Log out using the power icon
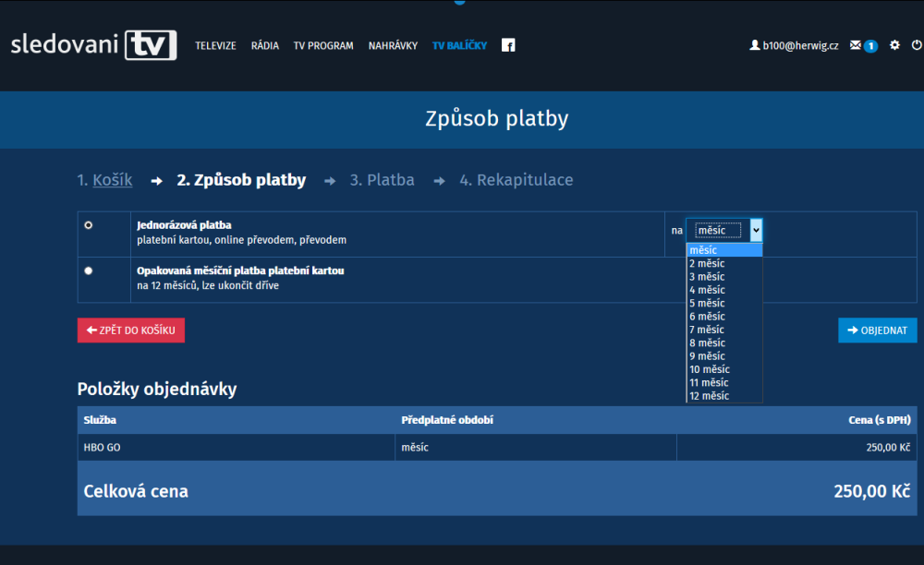The height and width of the screenshot is (565, 924). point(915,45)
